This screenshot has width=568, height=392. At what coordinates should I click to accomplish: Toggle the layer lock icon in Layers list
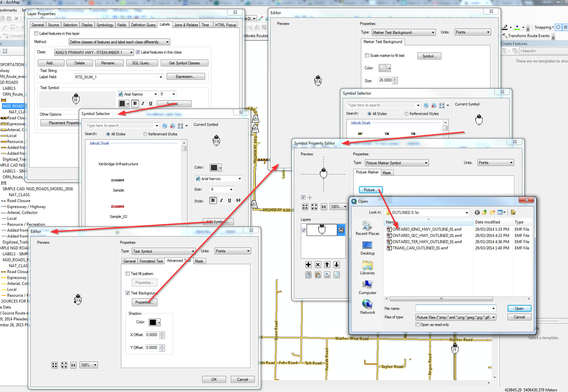[341, 230]
